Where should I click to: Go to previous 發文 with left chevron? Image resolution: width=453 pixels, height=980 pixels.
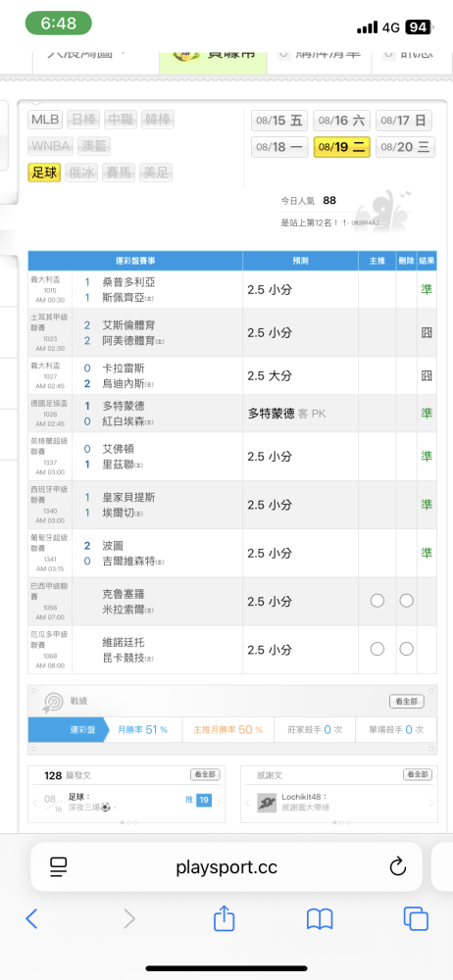(x=35, y=803)
